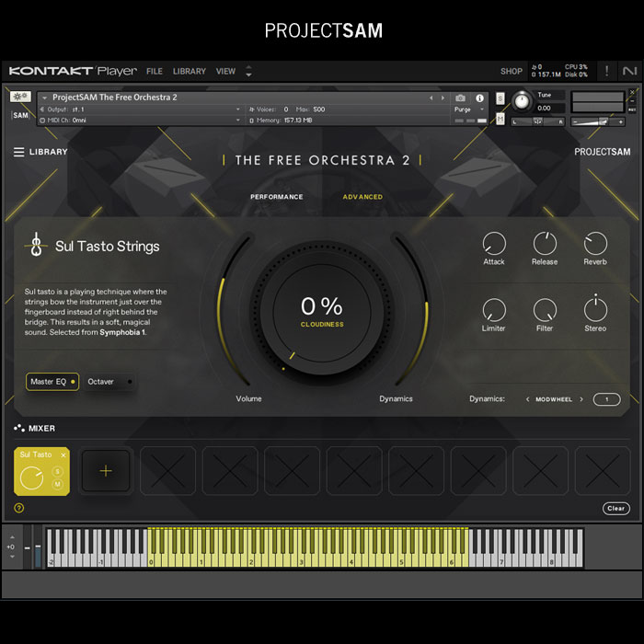Toggle instrument mute M button in header
Image resolution: width=644 pixels, height=644 pixels.
(500, 119)
